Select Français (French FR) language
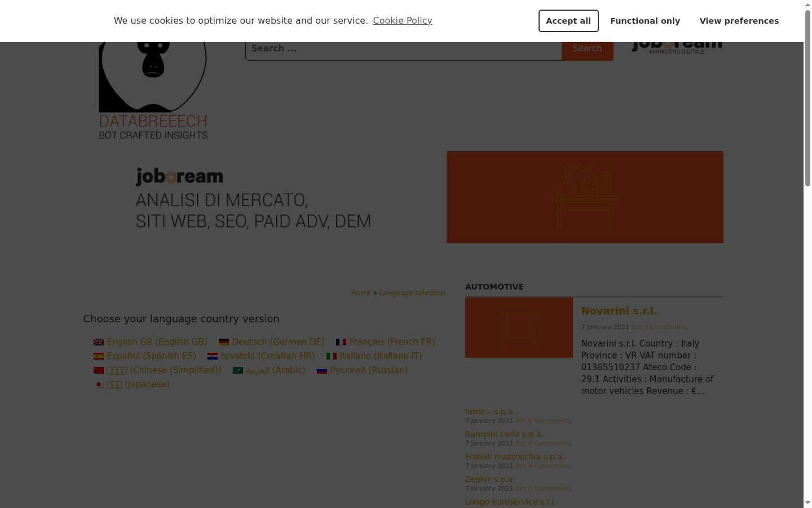Image resolution: width=812 pixels, height=508 pixels. (392, 342)
